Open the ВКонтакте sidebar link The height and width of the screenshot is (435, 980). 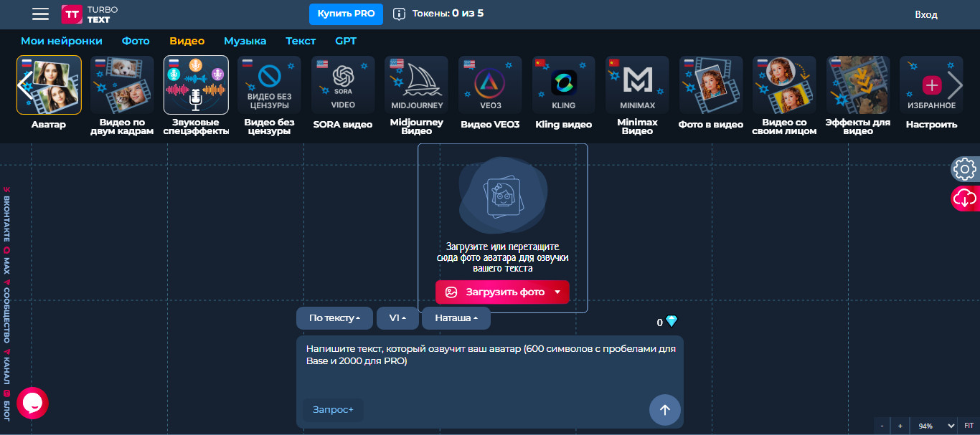tap(6, 215)
